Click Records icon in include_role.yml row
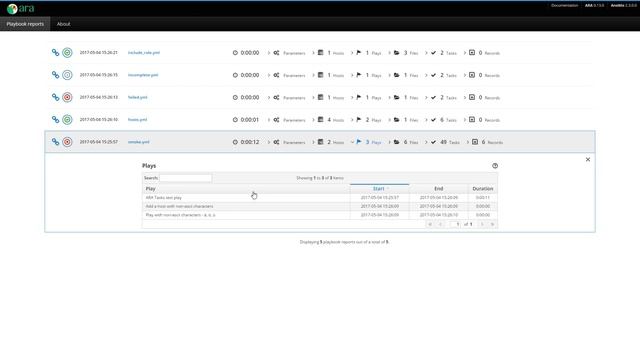This screenshot has height=360, width=640. (472, 53)
